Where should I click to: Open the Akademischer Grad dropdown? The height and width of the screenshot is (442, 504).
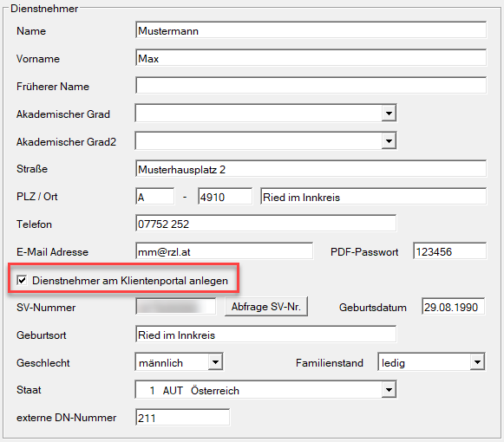pos(389,113)
